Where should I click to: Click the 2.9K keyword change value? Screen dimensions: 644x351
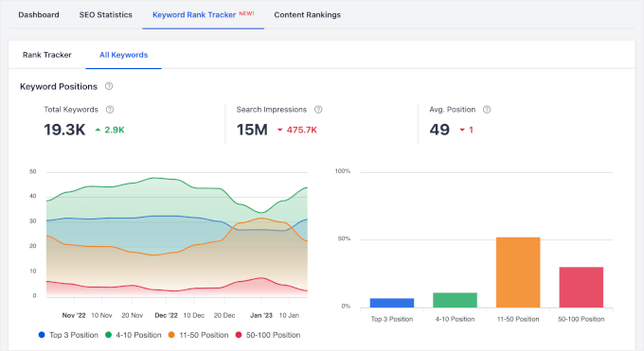[115, 130]
